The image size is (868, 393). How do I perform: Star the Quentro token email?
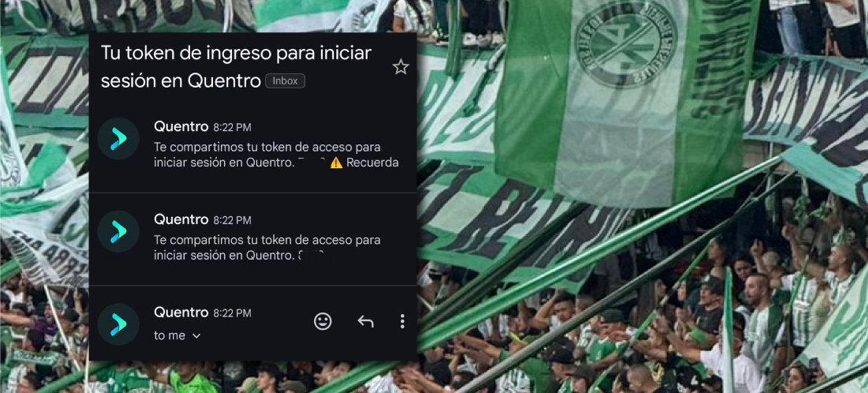[400, 67]
